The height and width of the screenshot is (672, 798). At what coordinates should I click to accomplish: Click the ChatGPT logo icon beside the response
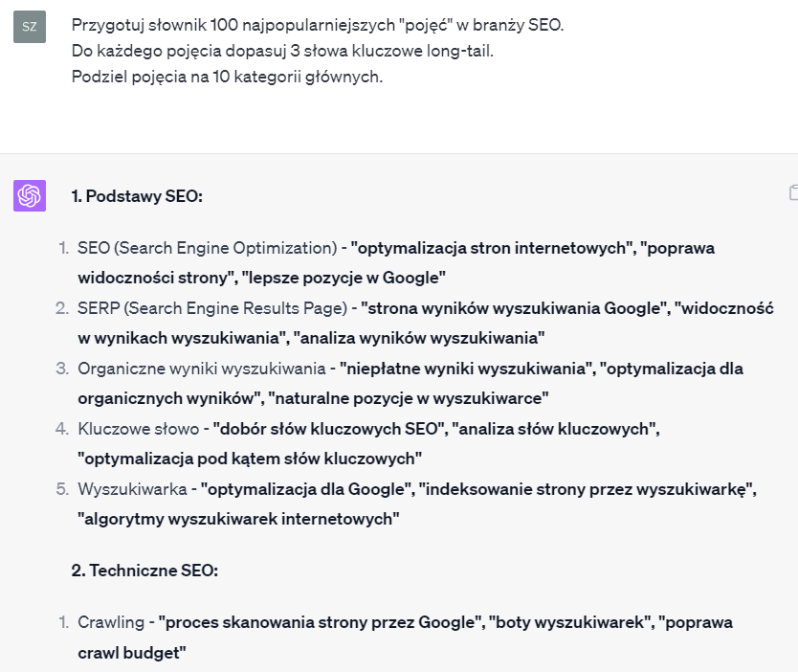click(30, 195)
